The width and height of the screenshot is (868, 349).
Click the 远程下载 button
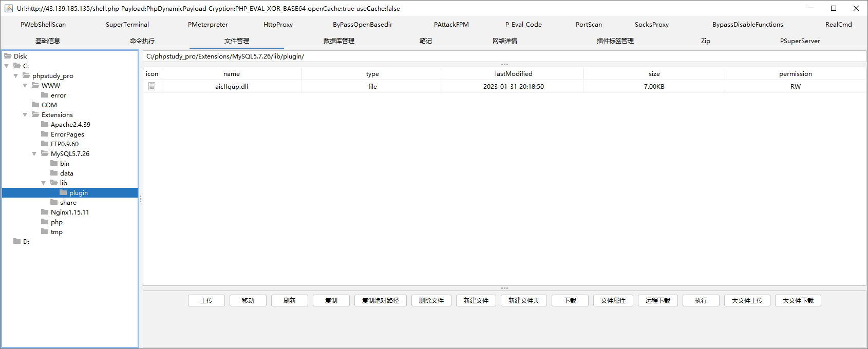click(657, 300)
